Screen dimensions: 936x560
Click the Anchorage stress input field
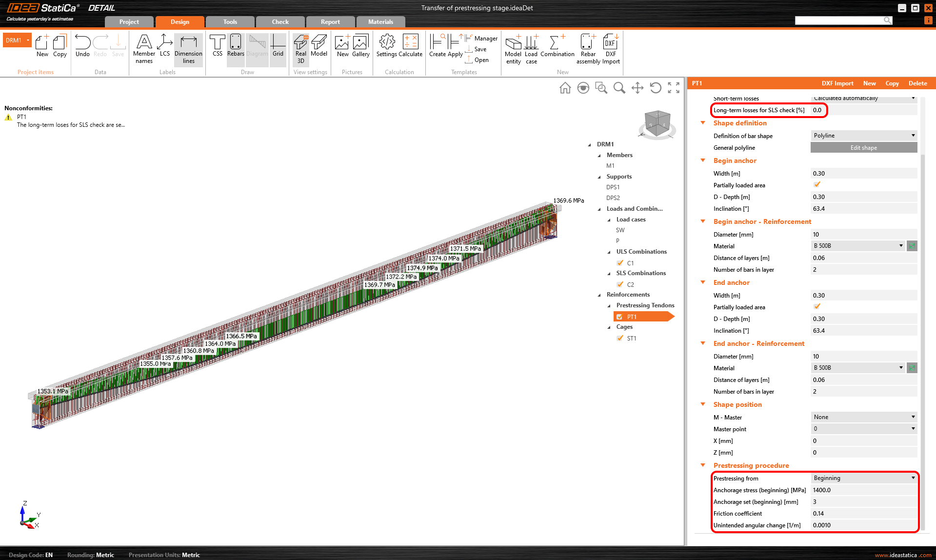[x=863, y=490]
